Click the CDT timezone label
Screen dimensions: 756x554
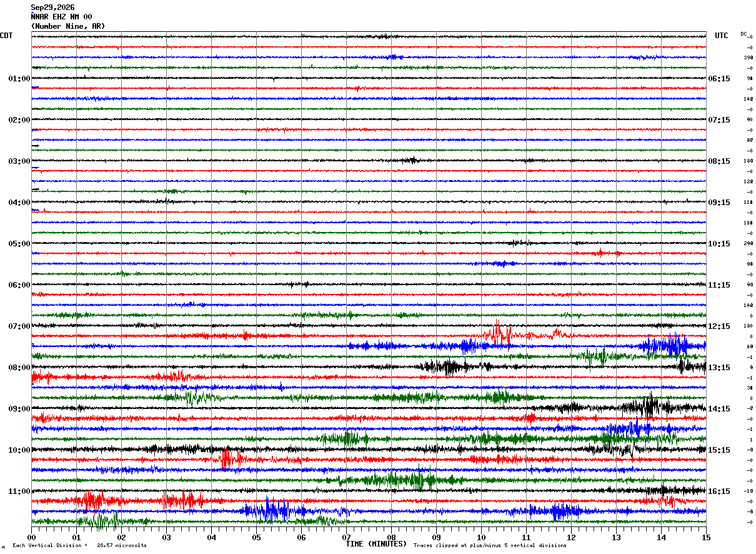tap(6, 36)
